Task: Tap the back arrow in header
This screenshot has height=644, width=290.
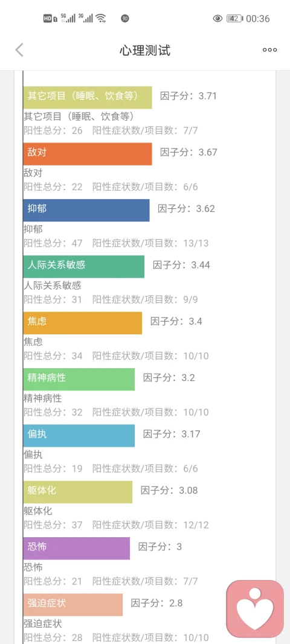Action: (19, 50)
